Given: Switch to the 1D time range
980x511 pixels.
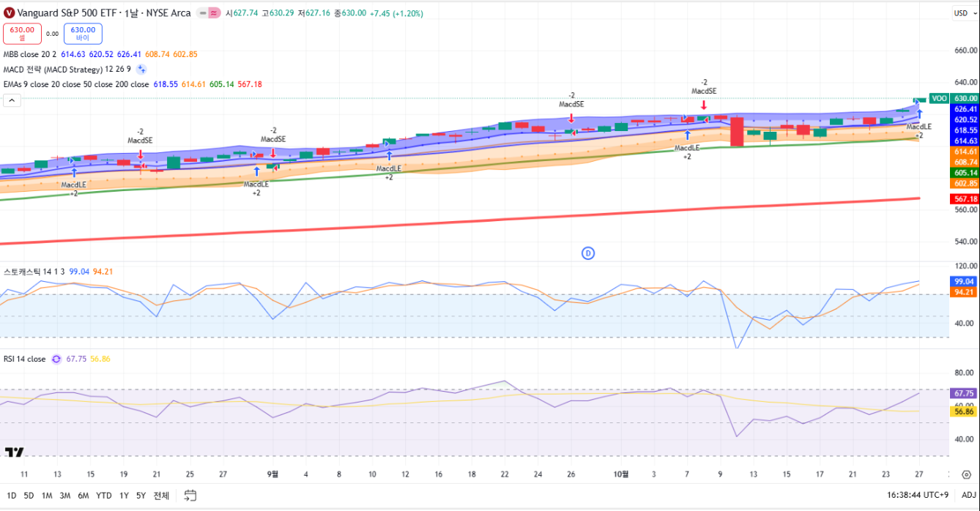Looking at the screenshot, I should coord(12,496).
